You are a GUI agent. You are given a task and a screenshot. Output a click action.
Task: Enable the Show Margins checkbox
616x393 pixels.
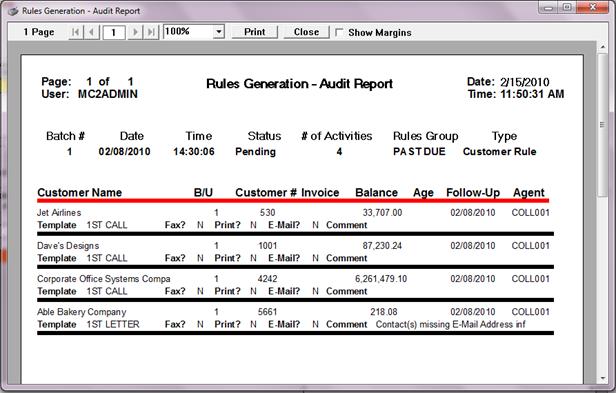click(x=339, y=32)
